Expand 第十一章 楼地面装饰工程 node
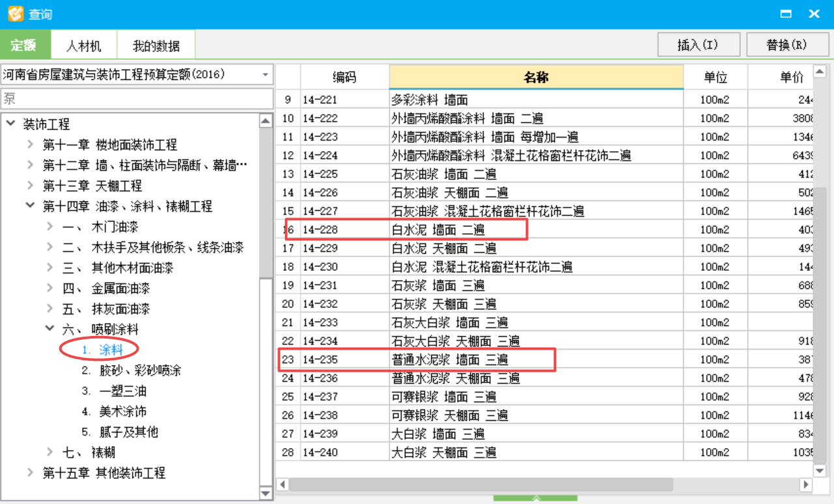Viewport: 834px width, 504px height. (x=30, y=145)
